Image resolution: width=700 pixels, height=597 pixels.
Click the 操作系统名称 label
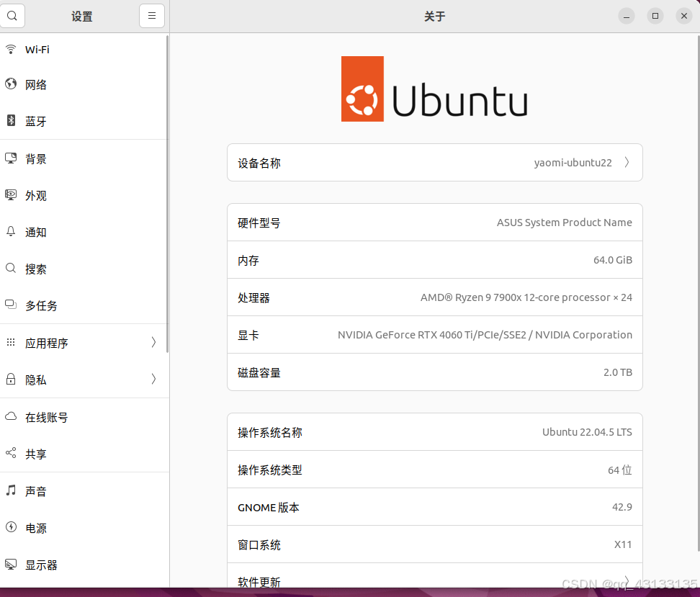269,432
